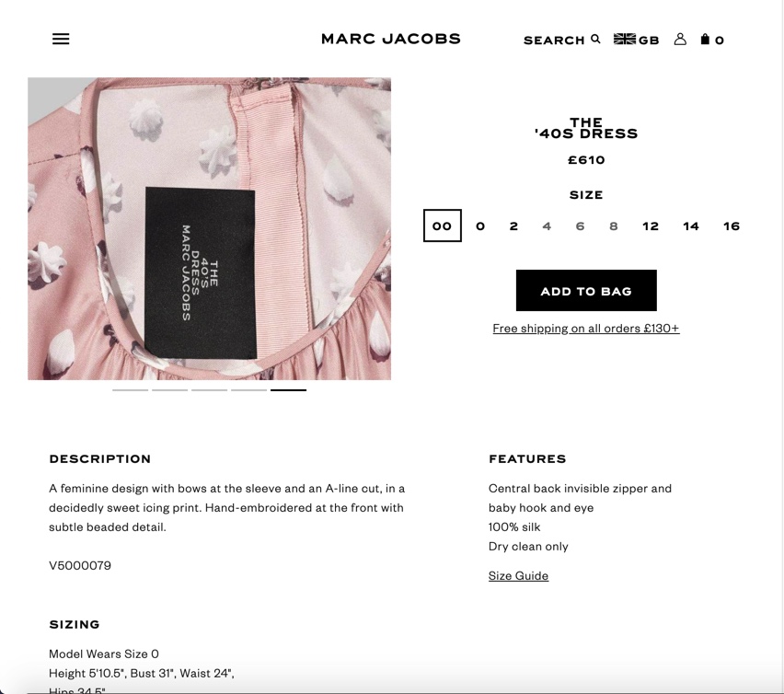This screenshot has width=784, height=694.
Task: Open the shopping bag icon
Action: (705, 39)
